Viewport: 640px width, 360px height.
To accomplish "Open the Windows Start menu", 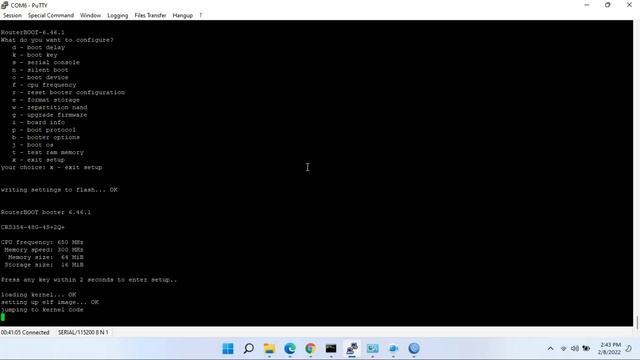I will click(x=228, y=349).
